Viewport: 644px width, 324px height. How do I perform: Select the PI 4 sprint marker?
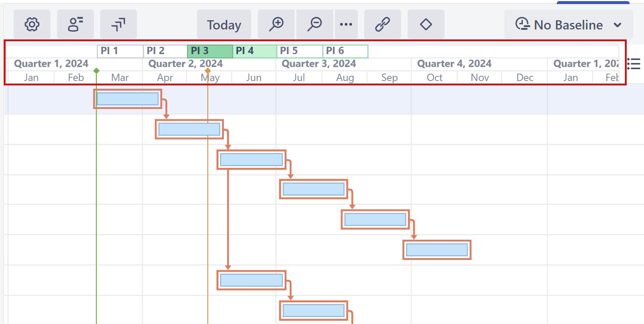[x=254, y=51]
